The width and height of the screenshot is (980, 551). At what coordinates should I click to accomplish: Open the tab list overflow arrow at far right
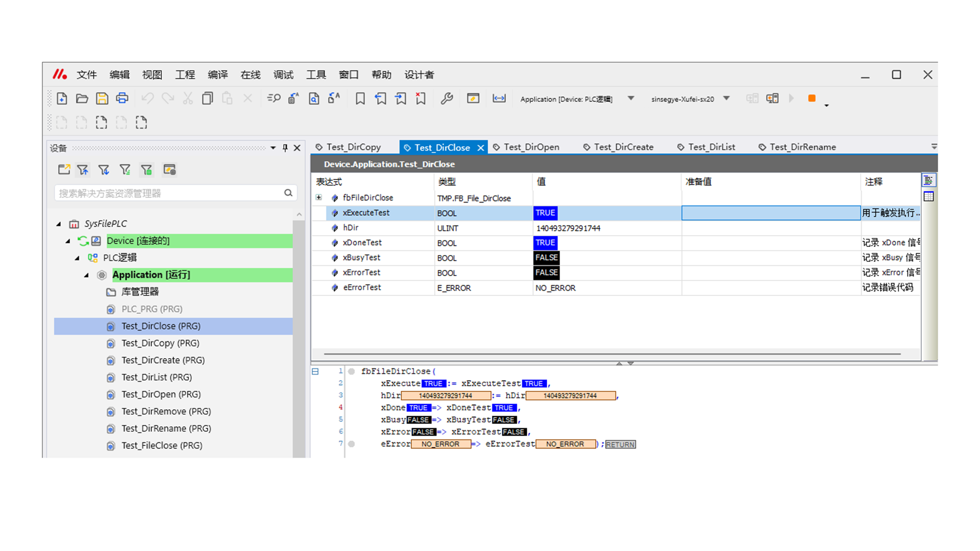click(x=934, y=147)
